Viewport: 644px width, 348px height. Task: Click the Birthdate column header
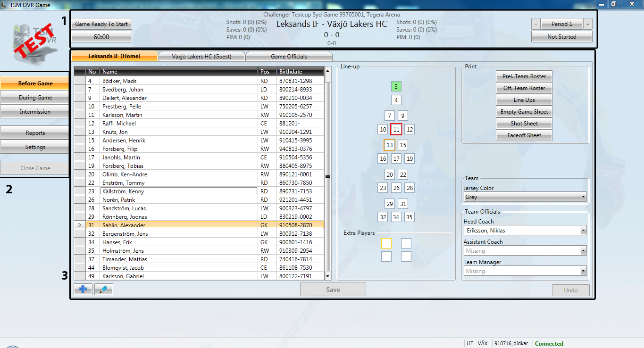(x=301, y=72)
